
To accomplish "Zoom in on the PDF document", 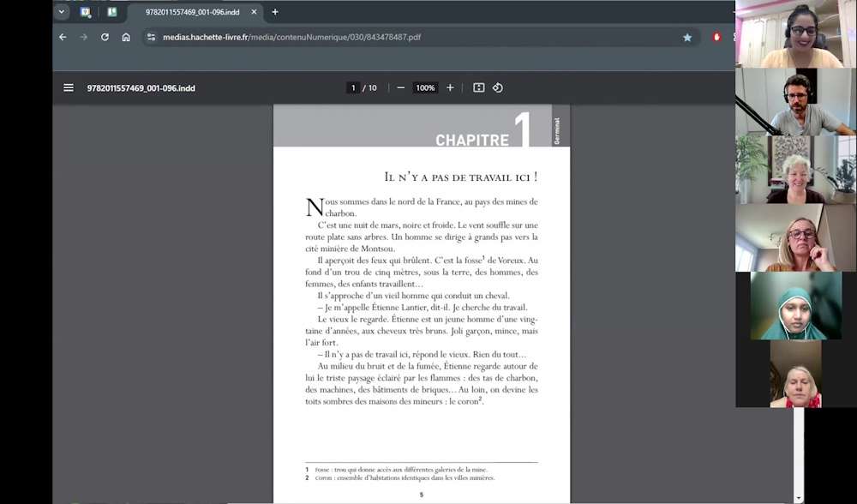I will (450, 87).
